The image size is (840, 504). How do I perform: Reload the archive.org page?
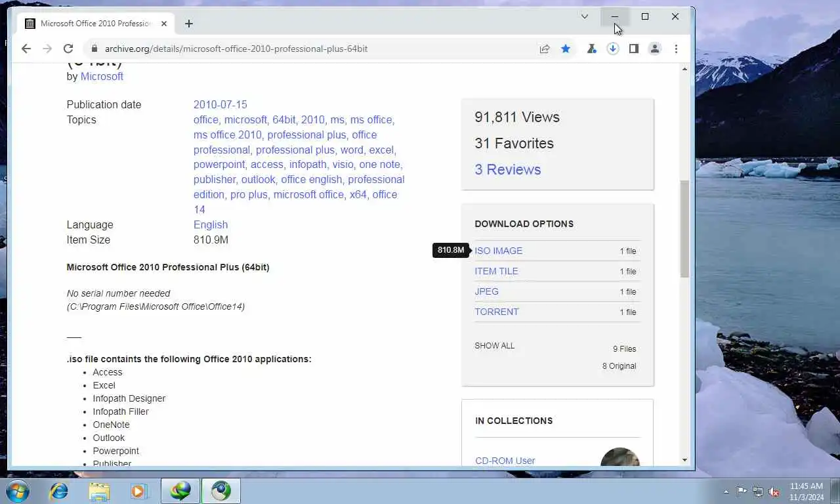click(x=68, y=49)
